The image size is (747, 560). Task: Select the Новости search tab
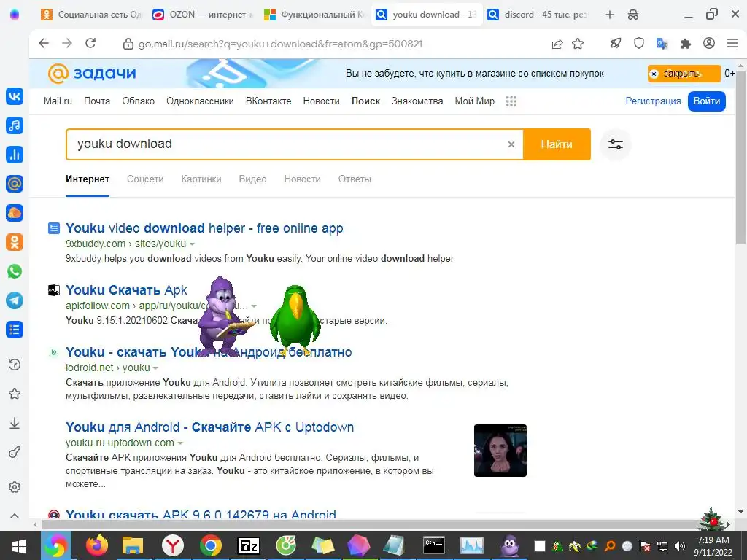click(x=302, y=179)
